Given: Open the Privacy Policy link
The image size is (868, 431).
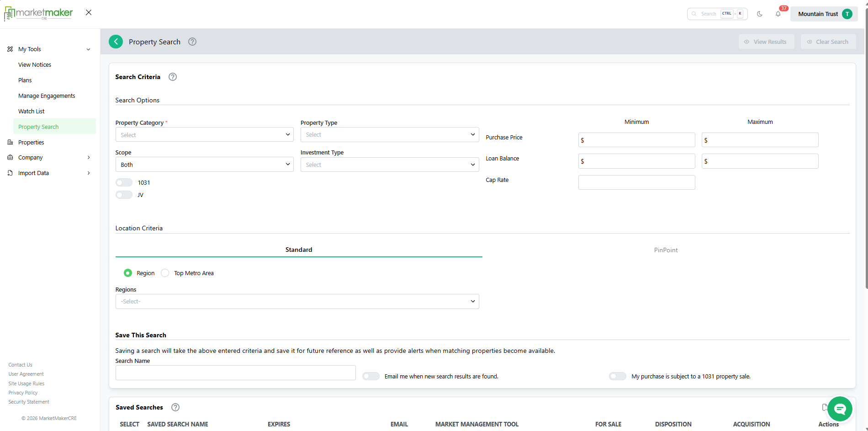Looking at the screenshot, I should [x=23, y=393].
